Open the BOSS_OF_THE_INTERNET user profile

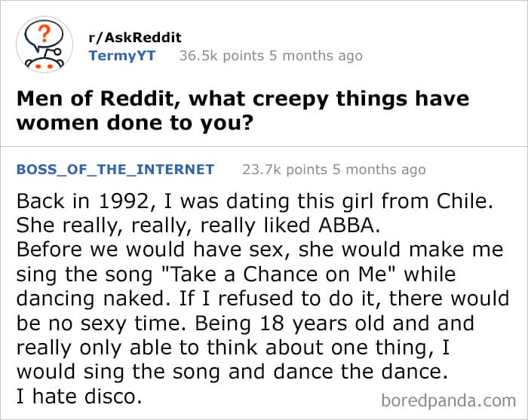[x=115, y=169]
